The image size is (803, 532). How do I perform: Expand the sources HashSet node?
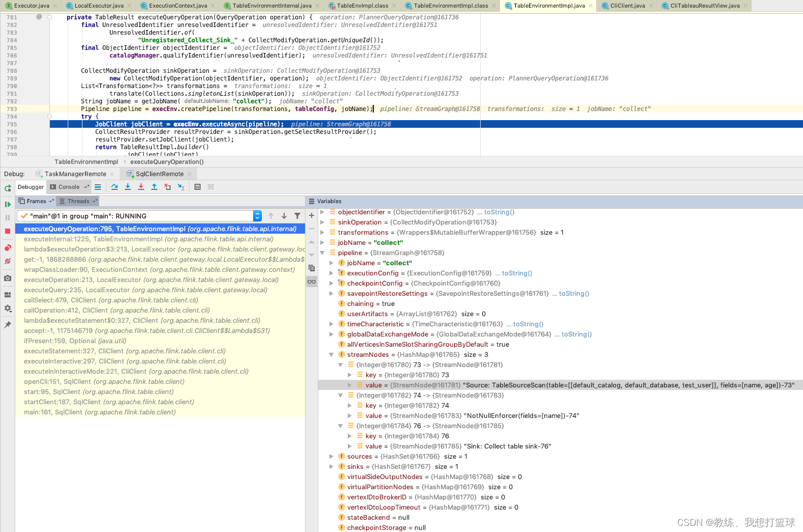pos(331,457)
